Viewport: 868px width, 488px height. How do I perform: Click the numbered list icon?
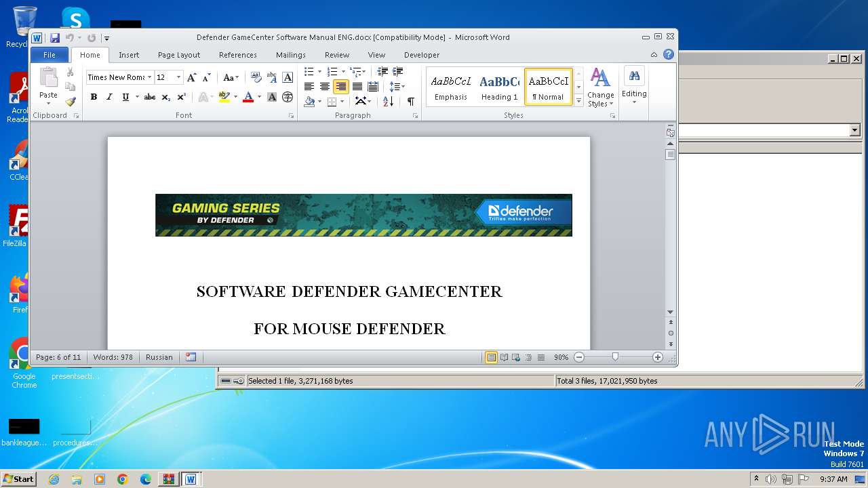tap(332, 71)
